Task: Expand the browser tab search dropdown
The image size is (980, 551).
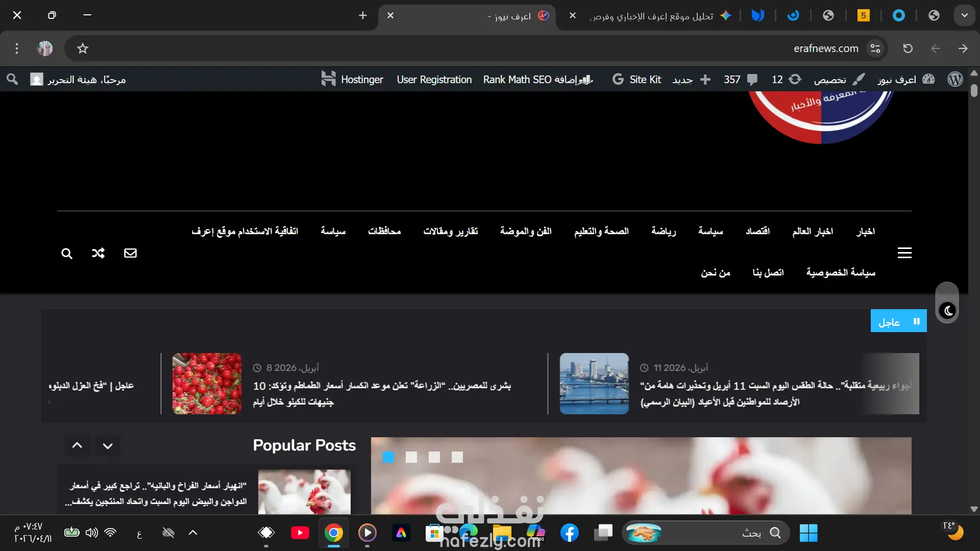Action: (x=964, y=15)
